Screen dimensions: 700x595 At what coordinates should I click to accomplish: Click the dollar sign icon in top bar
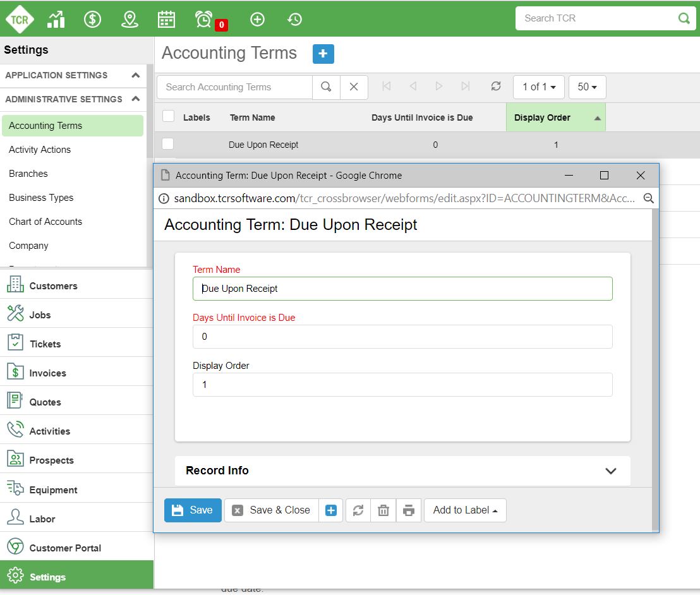[x=93, y=20]
